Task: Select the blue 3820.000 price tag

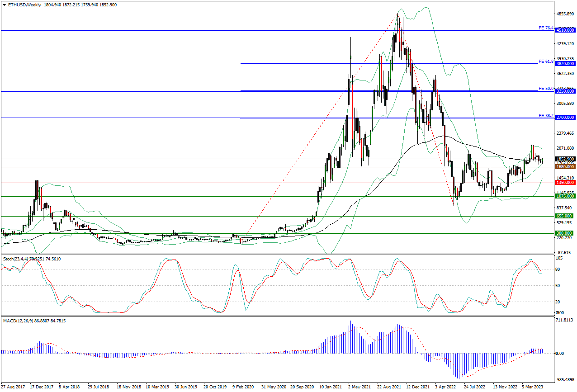Action: 564,64
